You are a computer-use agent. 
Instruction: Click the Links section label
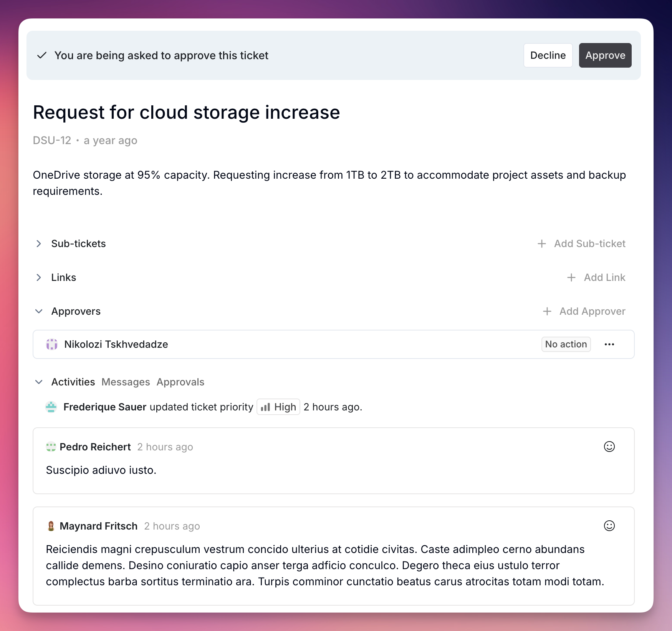pos(64,277)
